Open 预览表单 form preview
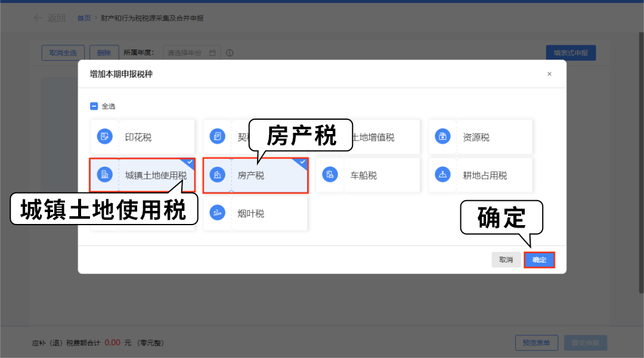This screenshot has height=358, width=644. point(537,343)
